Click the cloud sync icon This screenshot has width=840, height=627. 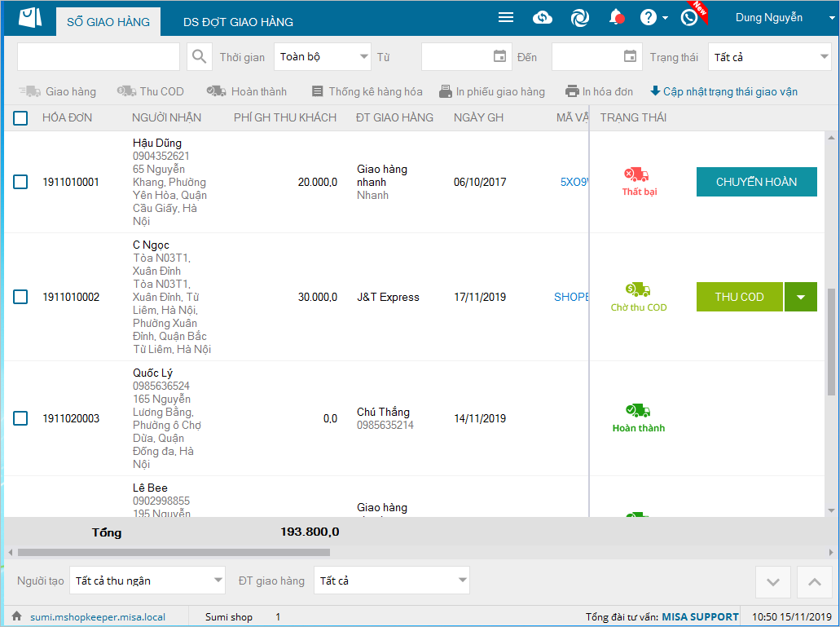(543, 18)
